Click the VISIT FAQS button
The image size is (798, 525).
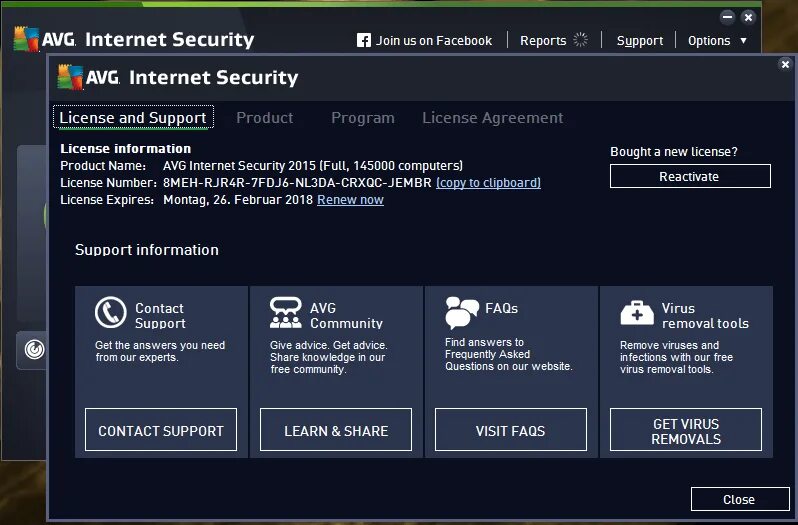[511, 430]
